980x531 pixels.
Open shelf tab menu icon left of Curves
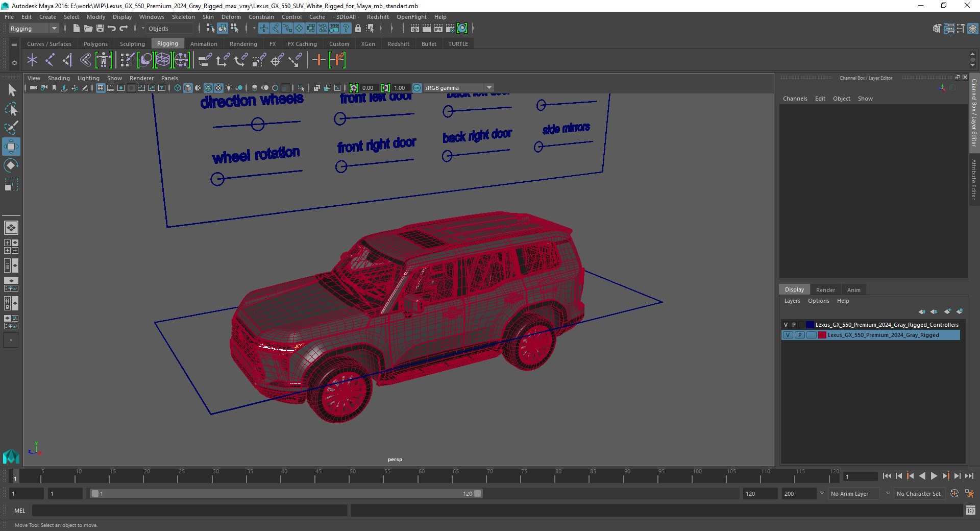click(x=14, y=44)
